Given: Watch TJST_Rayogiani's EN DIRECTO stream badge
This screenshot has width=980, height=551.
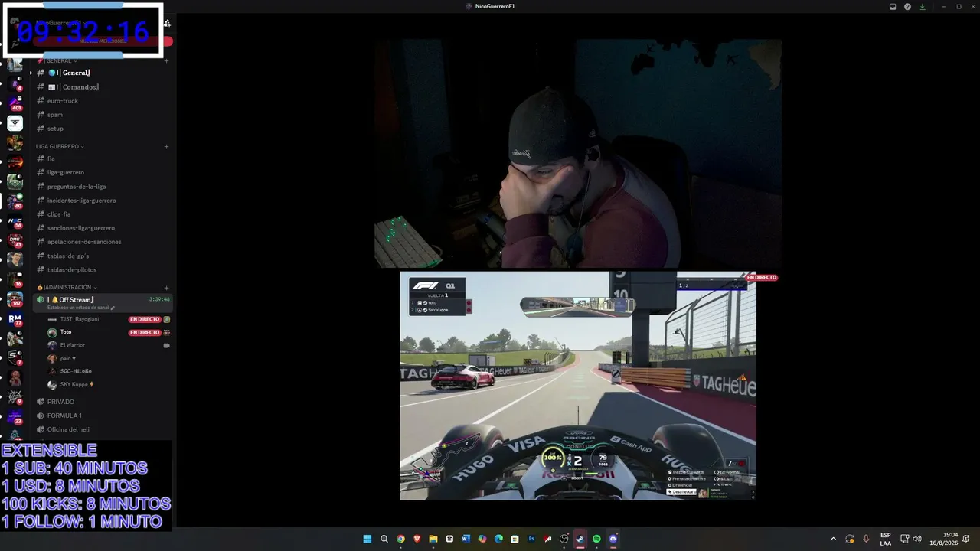Looking at the screenshot, I should click(144, 319).
